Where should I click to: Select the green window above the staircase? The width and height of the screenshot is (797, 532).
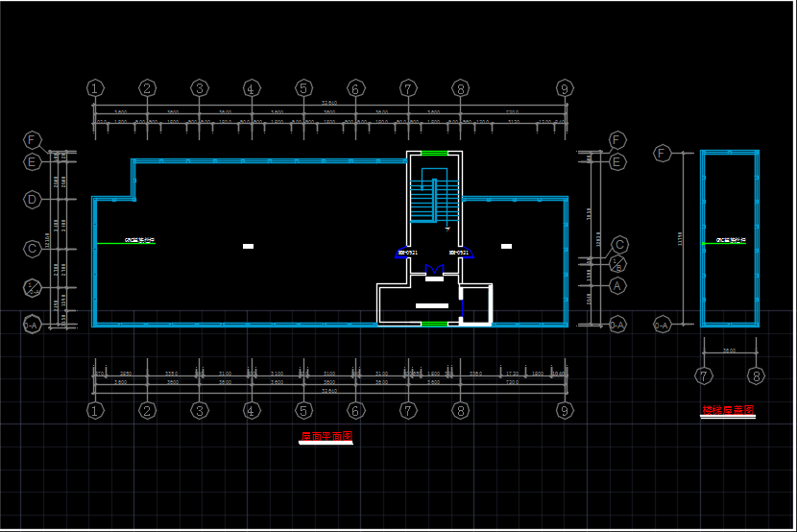[x=434, y=153]
